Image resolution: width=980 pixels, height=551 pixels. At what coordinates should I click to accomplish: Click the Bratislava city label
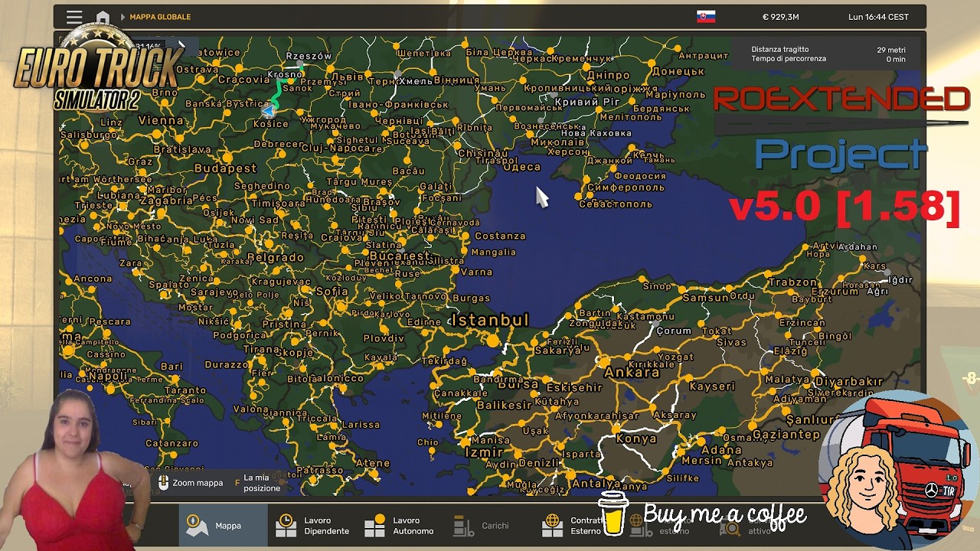(x=182, y=149)
